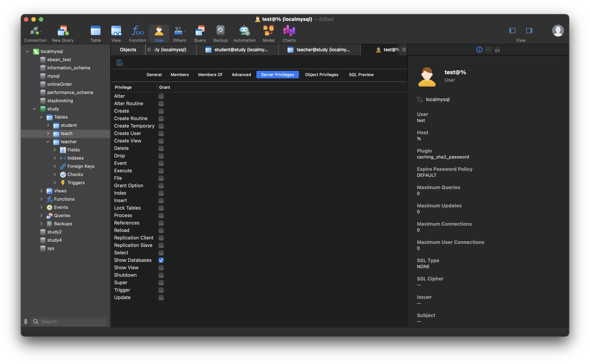Viewport: 590px width, 364px height.
Task: Switch to the Object Privileges tab
Action: (322, 74)
